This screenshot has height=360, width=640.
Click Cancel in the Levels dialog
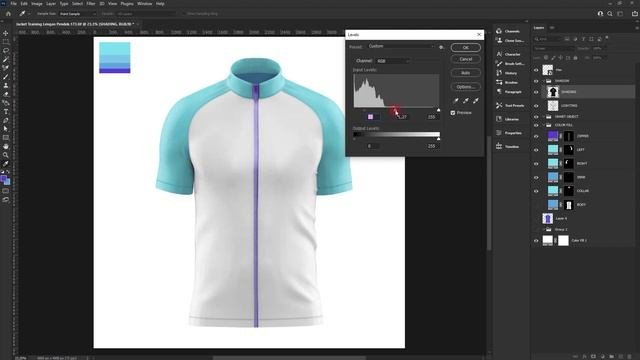pyautogui.click(x=466, y=59)
